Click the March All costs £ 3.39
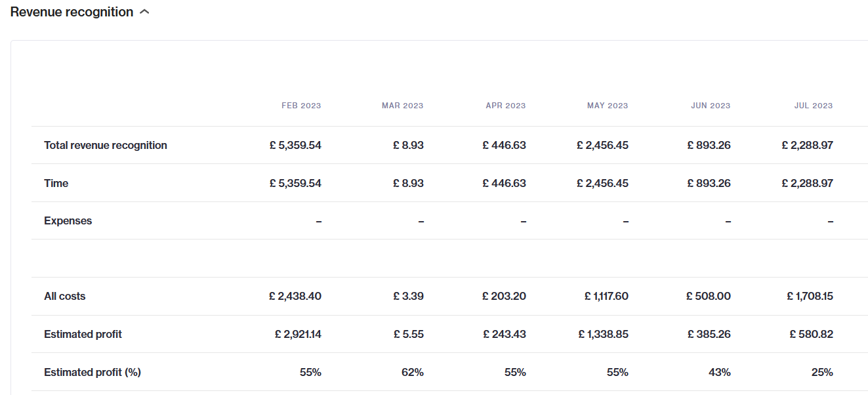The height and width of the screenshot is (395, 868). [x=409, y=297]
